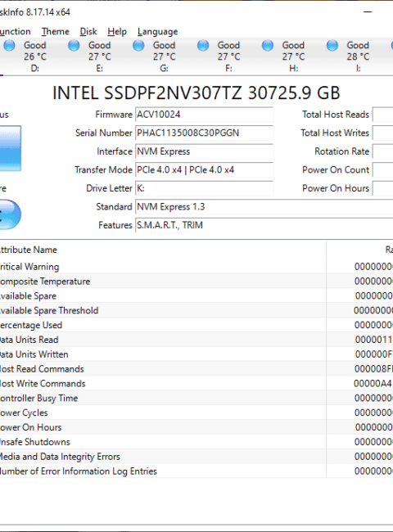Image resolution: width=393 pixels, height=532 pixels.
Task: Select the Media and Data Integrity Errors row
Action: 196,457
